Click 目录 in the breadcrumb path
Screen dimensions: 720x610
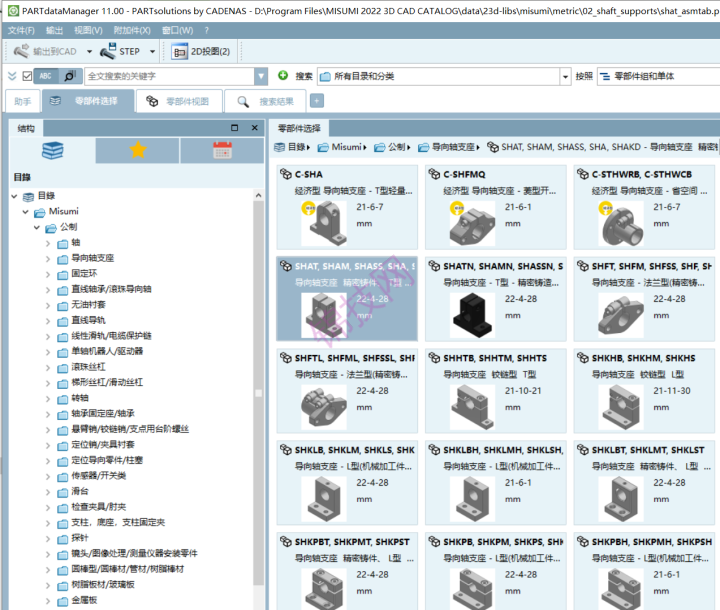click(297, 147)
